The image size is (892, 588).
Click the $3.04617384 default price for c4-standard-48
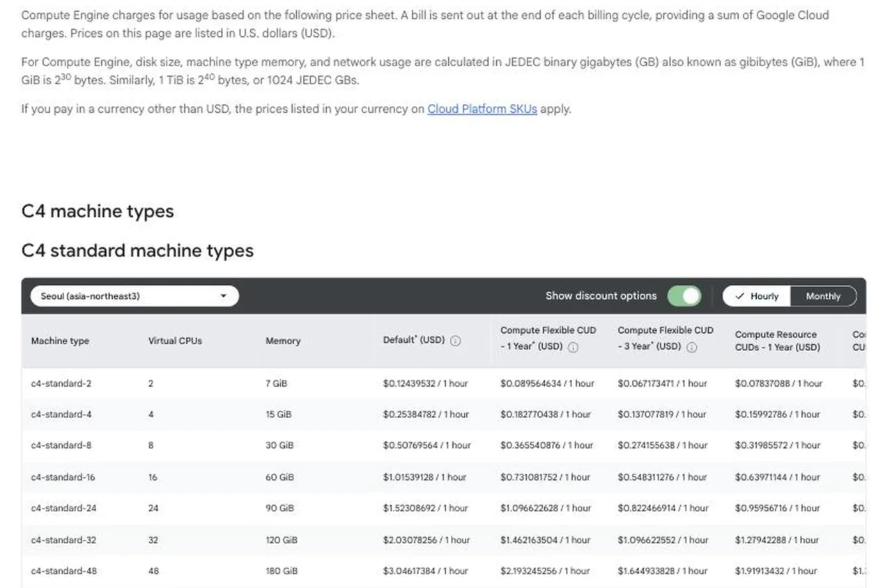click(425, 571)
